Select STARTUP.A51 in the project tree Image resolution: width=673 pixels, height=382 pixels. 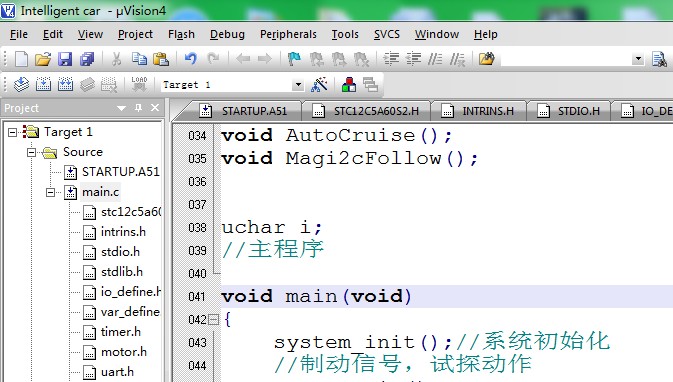click(120, 172)
